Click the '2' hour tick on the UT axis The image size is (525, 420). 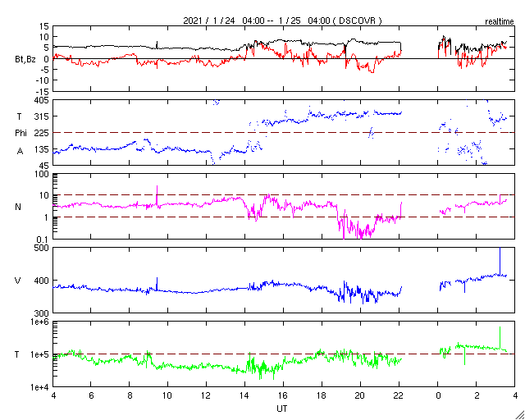(x=477, y=396)
